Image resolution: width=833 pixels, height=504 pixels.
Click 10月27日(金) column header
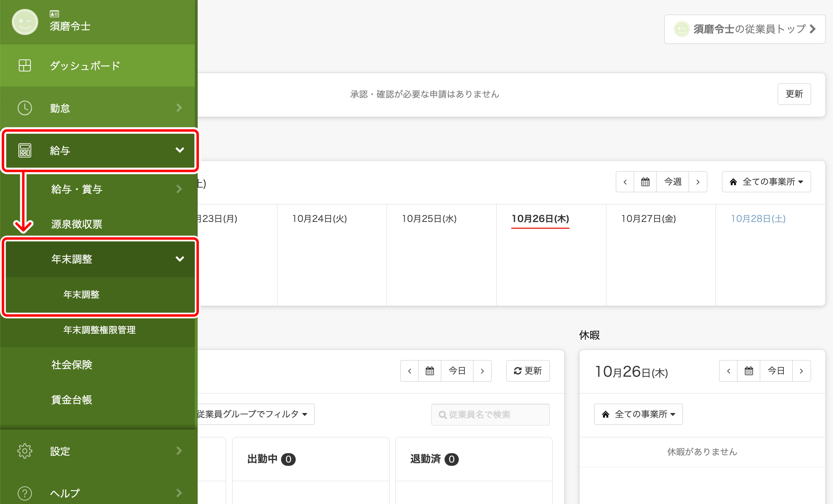(649, 219)
